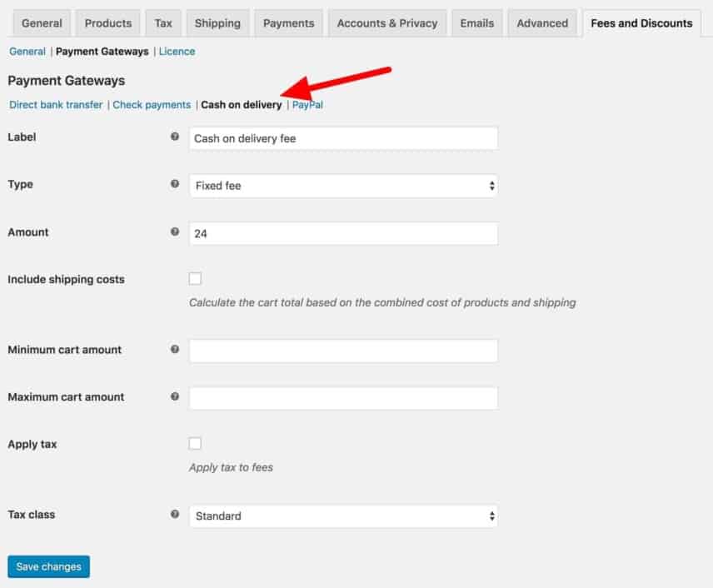Click the Save changes button

tap(48, 566)
